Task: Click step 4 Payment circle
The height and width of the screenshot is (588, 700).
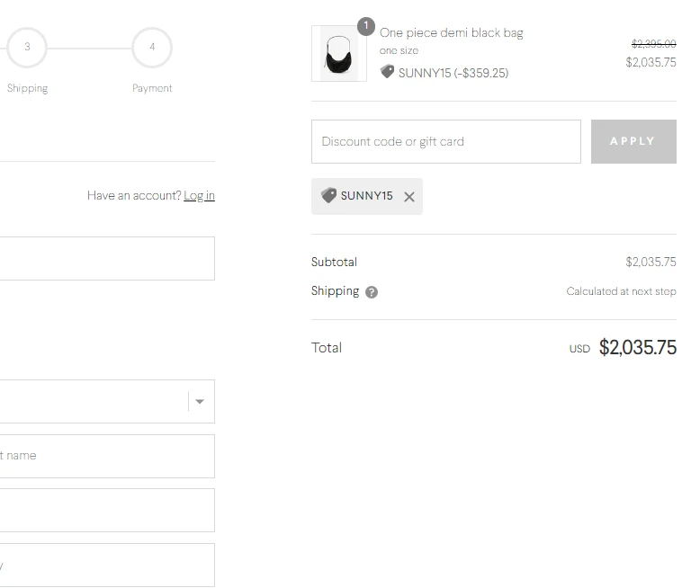Action: click(x=152, y=48)
